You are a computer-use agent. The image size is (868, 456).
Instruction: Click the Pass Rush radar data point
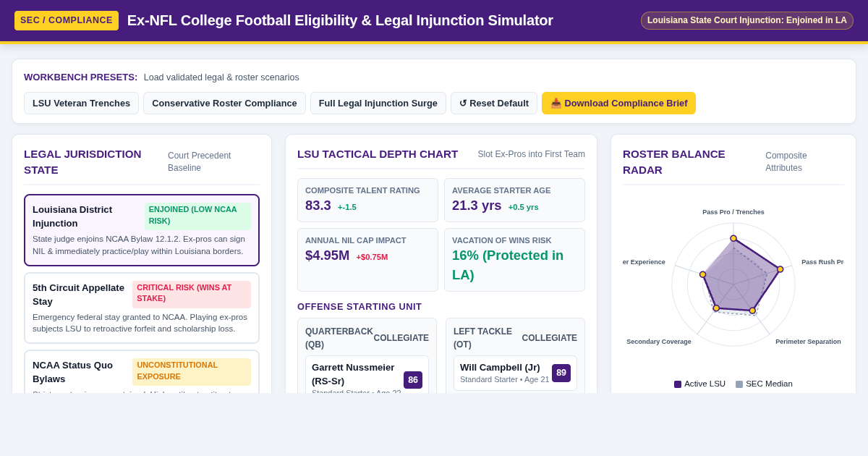pos(780,269)
